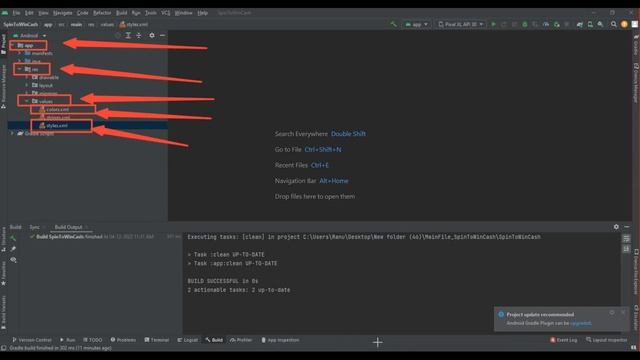Image resolution: width=640 pixels, height=360 pixels.
Task: Expand the manifests folder
Action: tap(20, 53)
